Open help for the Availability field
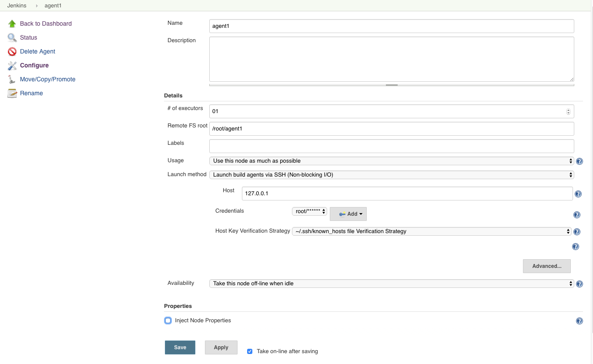 tap(580, 284)
